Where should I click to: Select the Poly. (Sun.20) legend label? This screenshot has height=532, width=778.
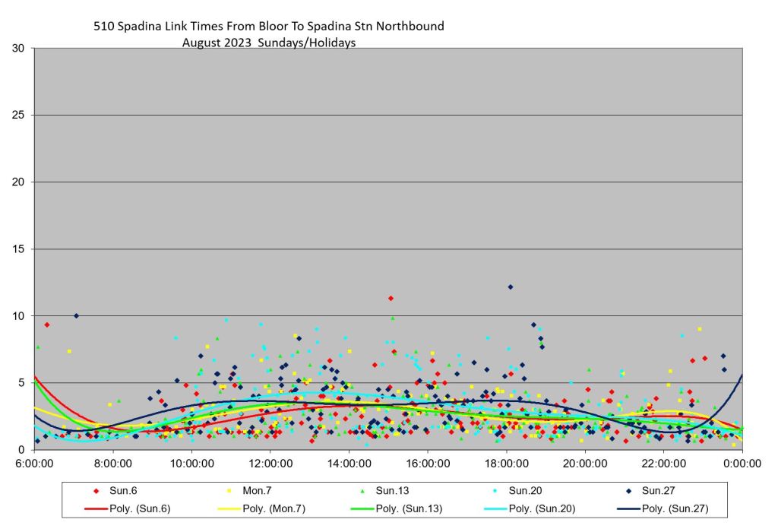click(542, 508)
